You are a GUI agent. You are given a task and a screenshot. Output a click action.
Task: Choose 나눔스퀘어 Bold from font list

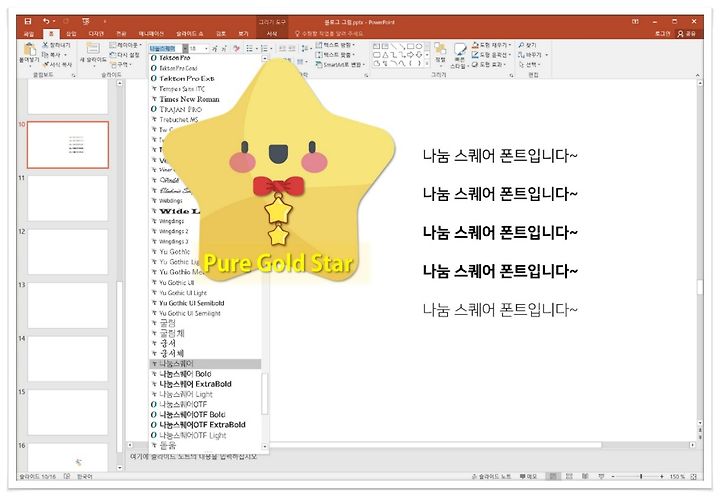click(x=205, y=374)
